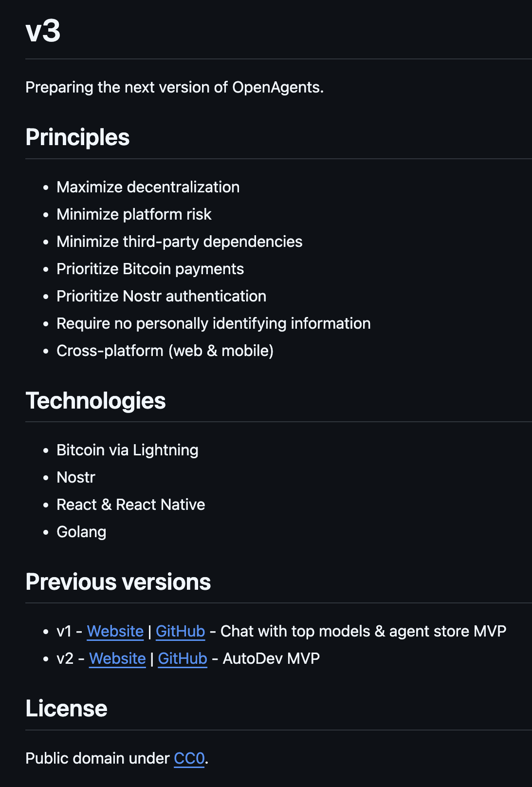Image resolution: width=532 pixels, height=787 pixels.
Task: Click 'Preparing the next version' intro paragraph
Action: pos(174,87)
